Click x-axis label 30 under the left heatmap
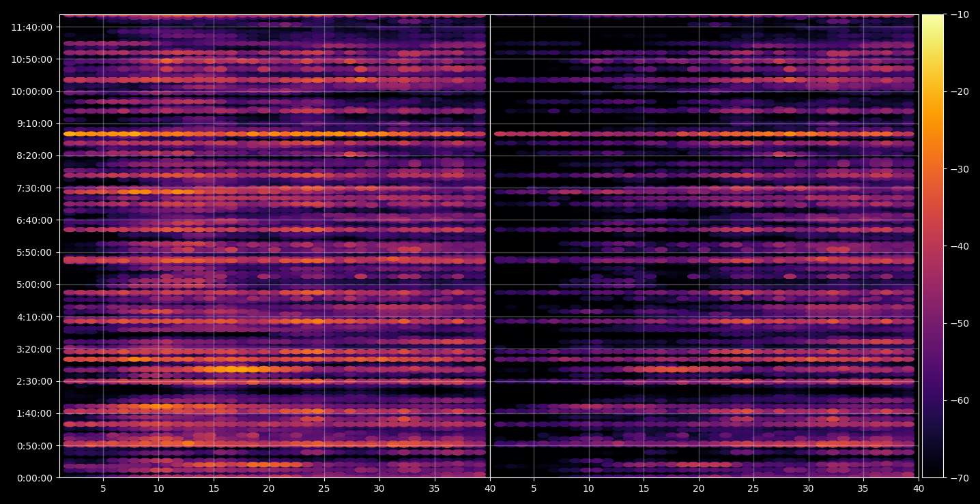Screen dimensions: 980x504 (379, 489)
